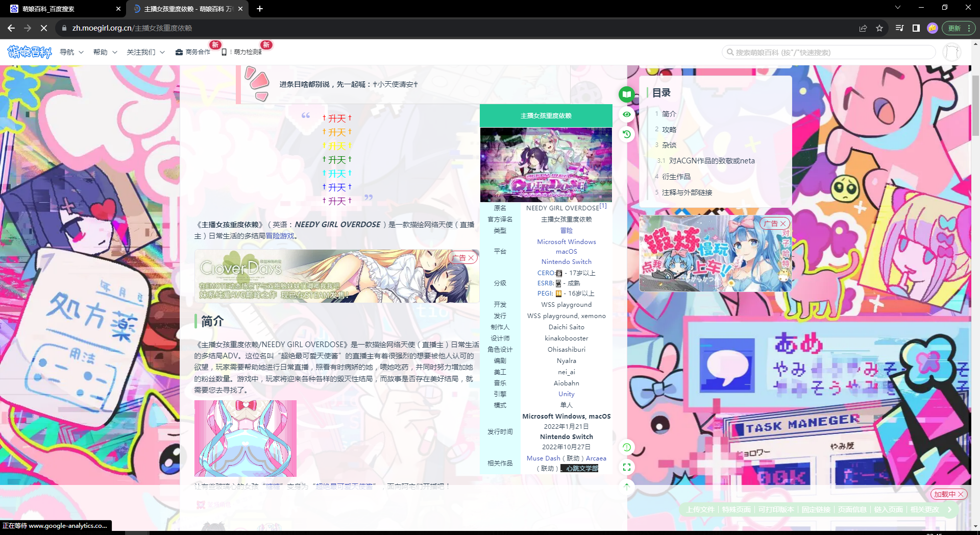Screen dimensions: 980x535
Task: Click the reference [1] footnote link
Action: (x=603, y=206)
